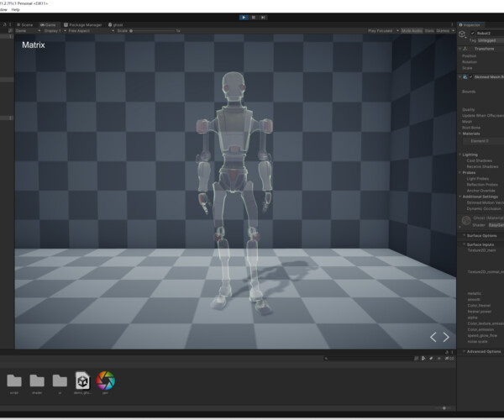Toggle hidden packages visibility icon

pyautogui.click(x=449, y=359)
